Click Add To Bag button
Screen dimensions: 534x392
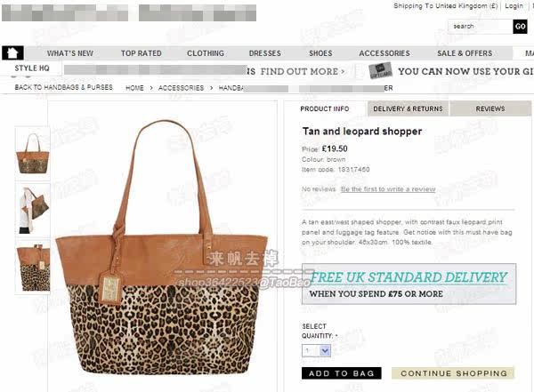click(x=341, y=373)
